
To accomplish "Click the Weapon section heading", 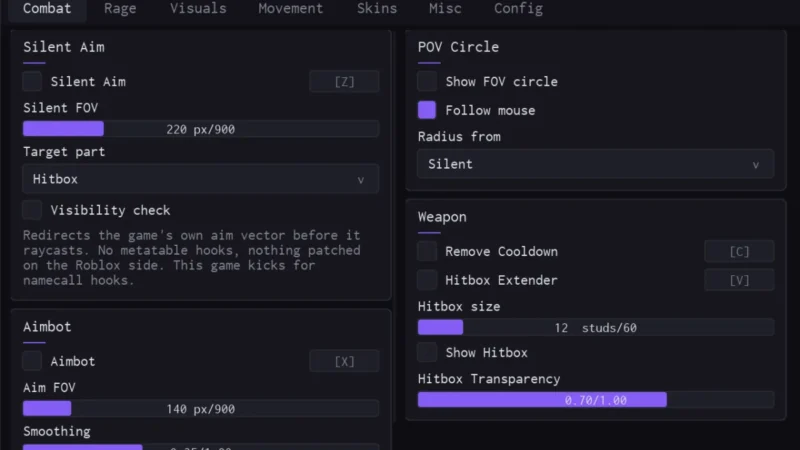I will click(442, 217).
